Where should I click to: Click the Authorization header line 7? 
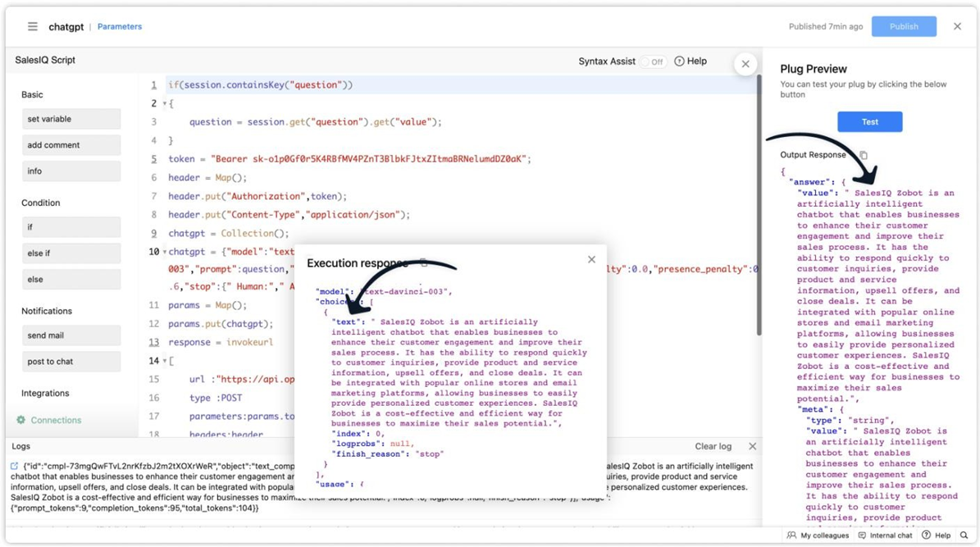[x=257, y=196]
